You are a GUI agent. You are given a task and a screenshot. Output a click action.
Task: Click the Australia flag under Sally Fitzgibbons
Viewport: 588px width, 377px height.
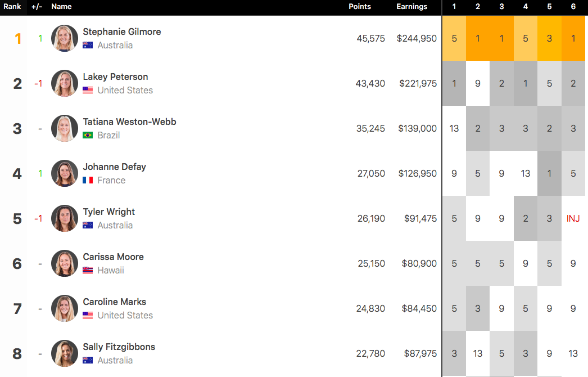(x=88, y=360)
